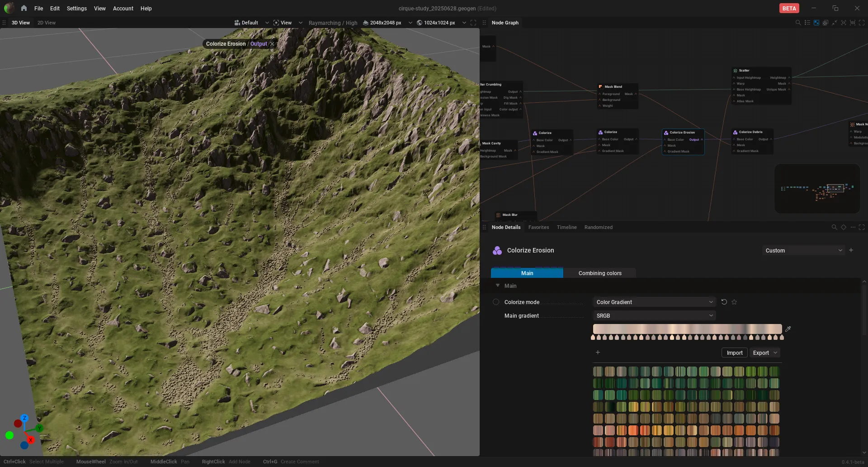Open search in the Node Graph panel
The width and height of the screenshot is (868, 467).
tap(798, 23)
